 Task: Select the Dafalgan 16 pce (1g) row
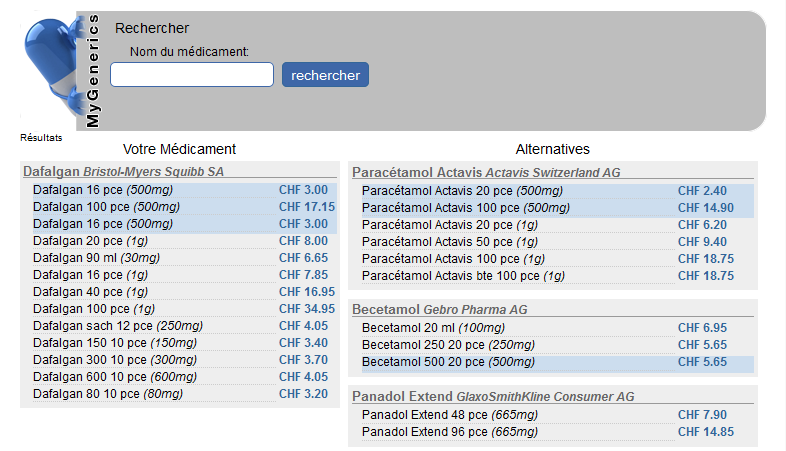point(184,275)
